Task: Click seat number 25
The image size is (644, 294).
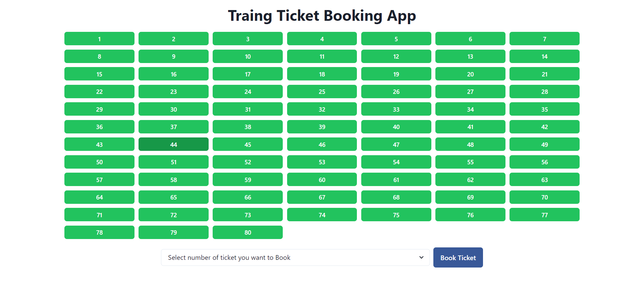Action: click(322, 92)
